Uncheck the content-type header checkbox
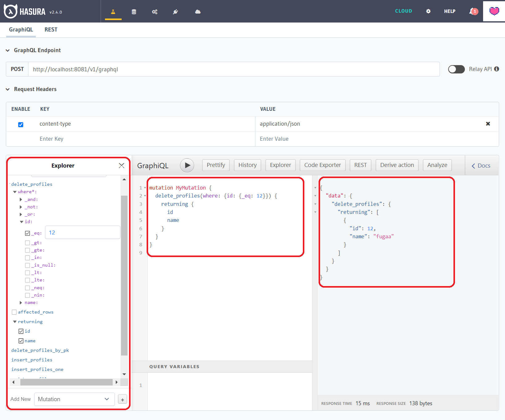This screenshot has height=420, width=505. click(21, 125)
